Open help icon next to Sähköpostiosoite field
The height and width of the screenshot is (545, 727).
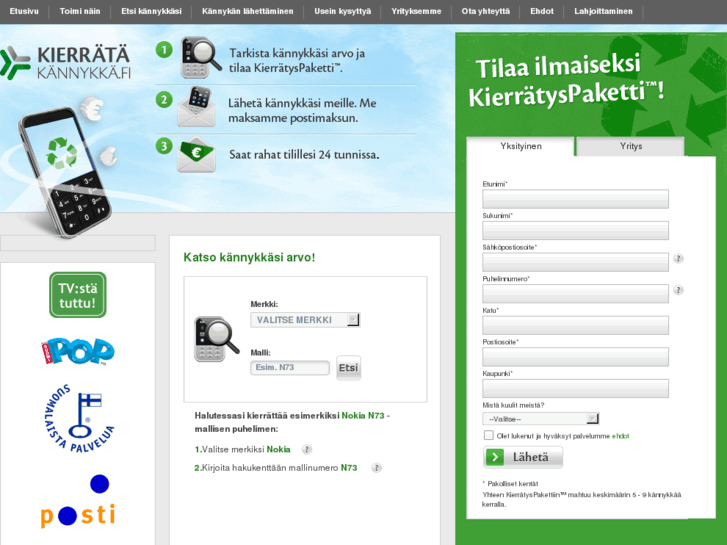click(x=678, y=258)
